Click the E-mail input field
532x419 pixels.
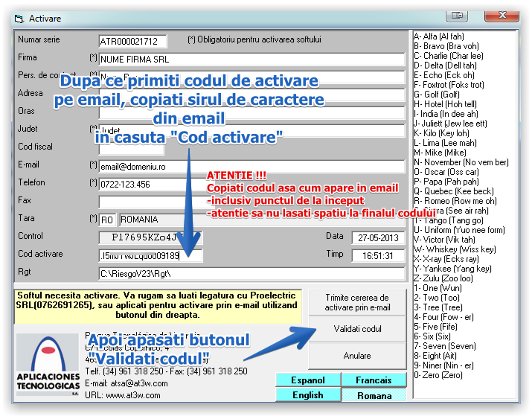click(x=251, y=166)
